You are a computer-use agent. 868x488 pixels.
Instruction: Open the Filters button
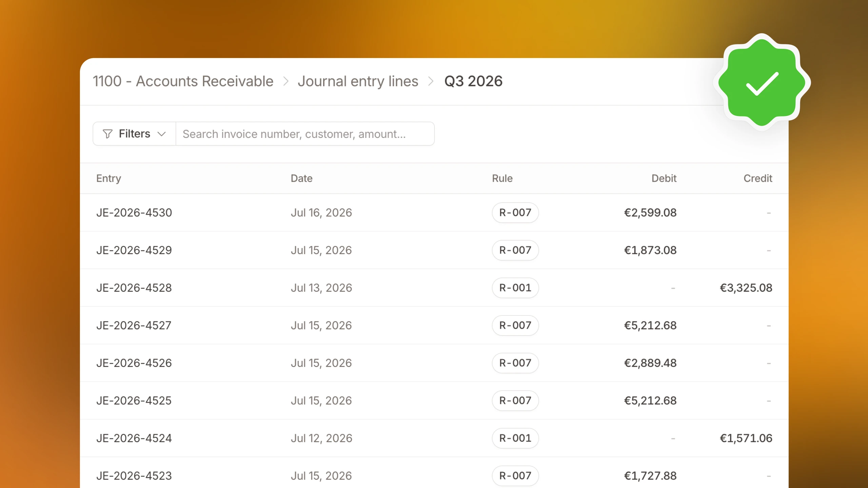pos(134,134)
